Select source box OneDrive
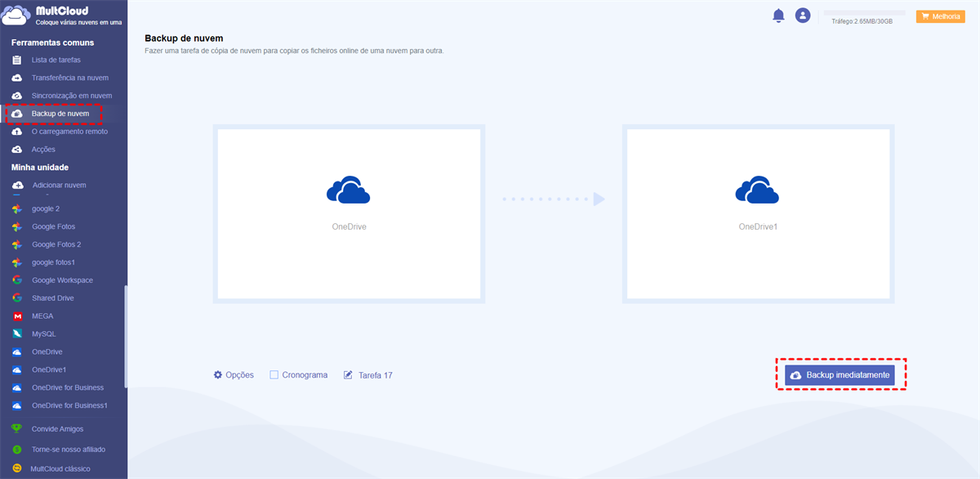The height and width of the screenshot is (479, 980). pyautogui.click(x=349, y=213)
